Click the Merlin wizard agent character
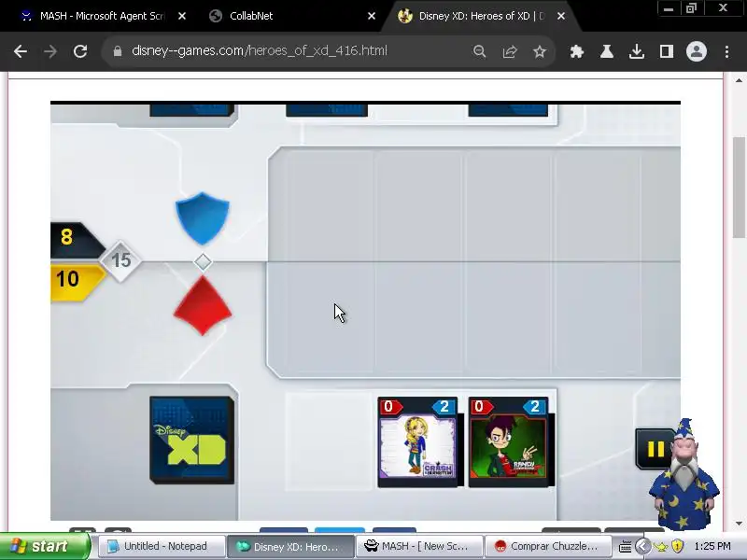Image resolution: width=747 pixels, height=560 pixels. click(x=684, y=474)
